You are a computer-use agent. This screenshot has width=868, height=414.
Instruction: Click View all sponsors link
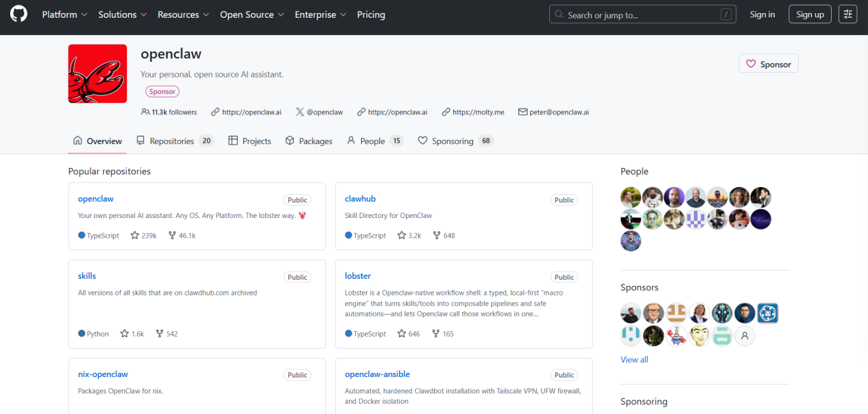pos(634,360)
